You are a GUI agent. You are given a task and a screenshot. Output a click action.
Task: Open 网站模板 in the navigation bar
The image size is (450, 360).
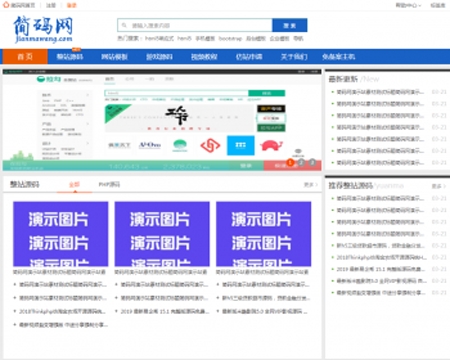(x=114, y=57)
